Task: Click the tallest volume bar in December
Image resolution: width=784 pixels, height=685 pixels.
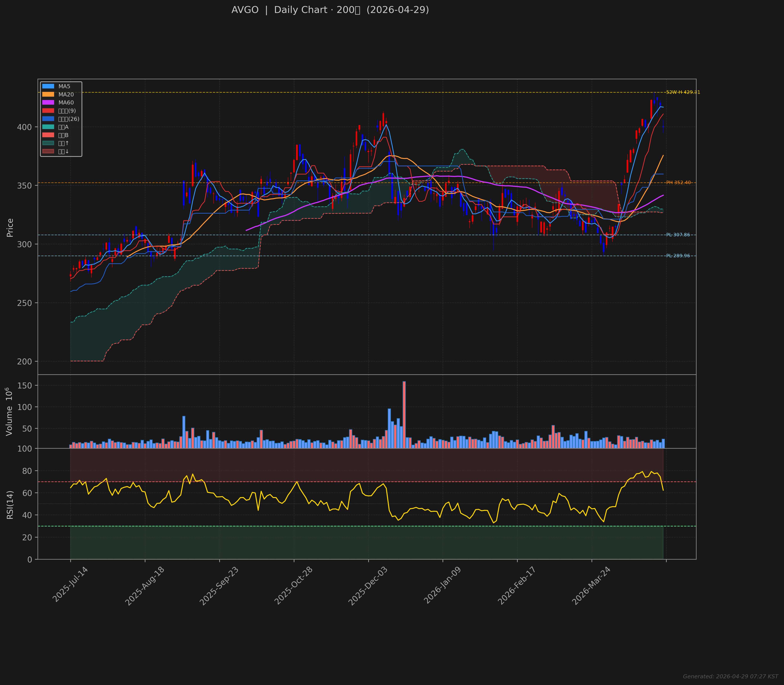Action: [x=404, y=414]
